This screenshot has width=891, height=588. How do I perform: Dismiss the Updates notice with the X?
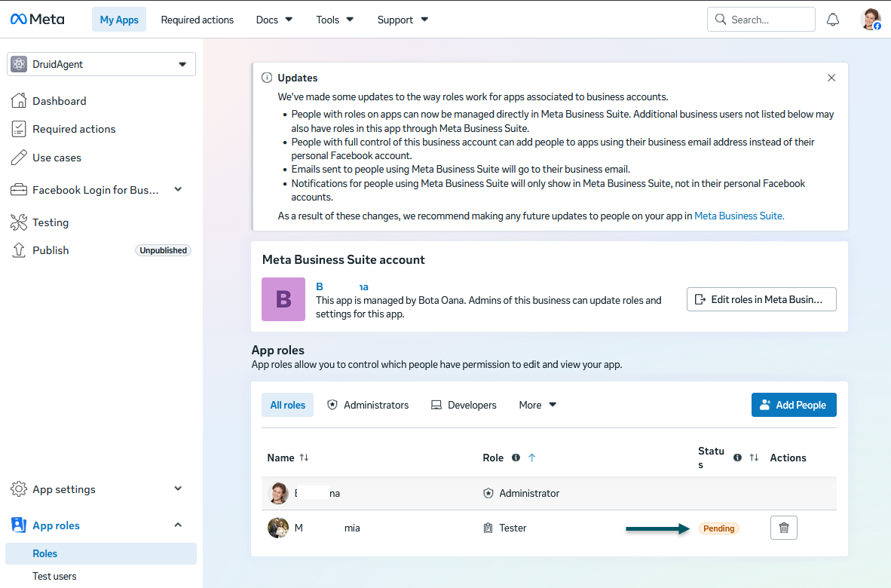[831, 78]
